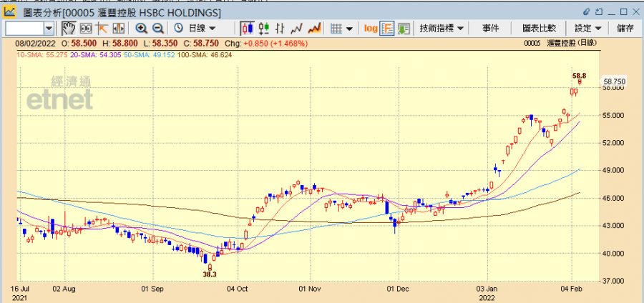
Task: Open the grid lines dropdown
Action: [x=342, y=29]
